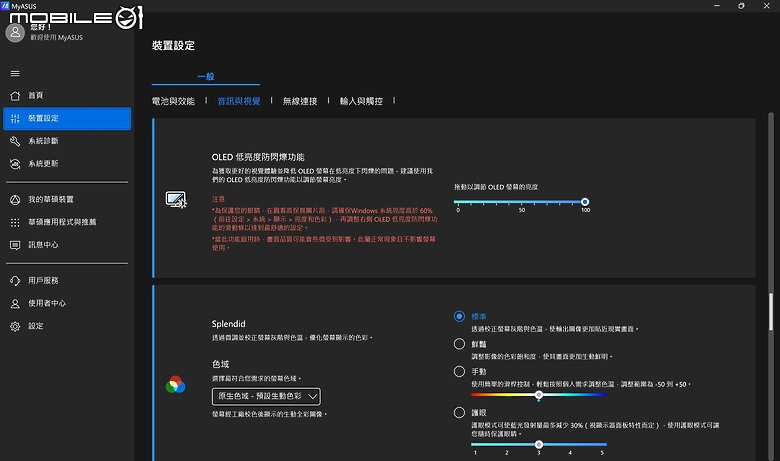Click the 裝置設定 page heading
Screen dimensions: 780x461
coord(173,46)
